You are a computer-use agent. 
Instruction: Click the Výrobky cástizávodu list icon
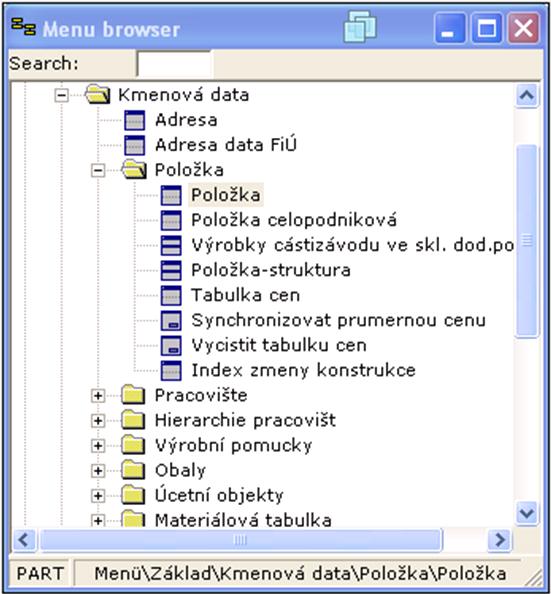click(171, 245)
